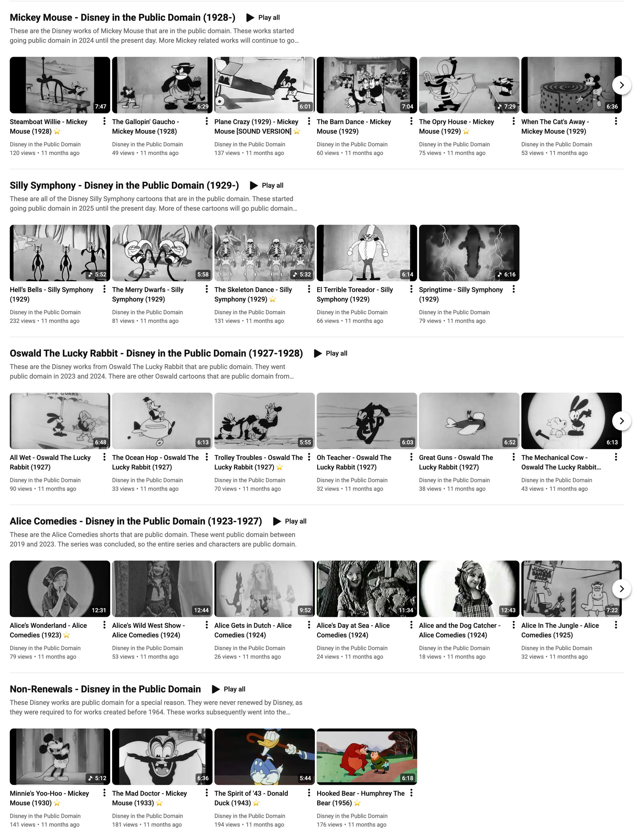The image size is (644, 838).
Task: Show more Oswald The Lucky Rabbit videos arrow
Action: [x=621, y=421]
